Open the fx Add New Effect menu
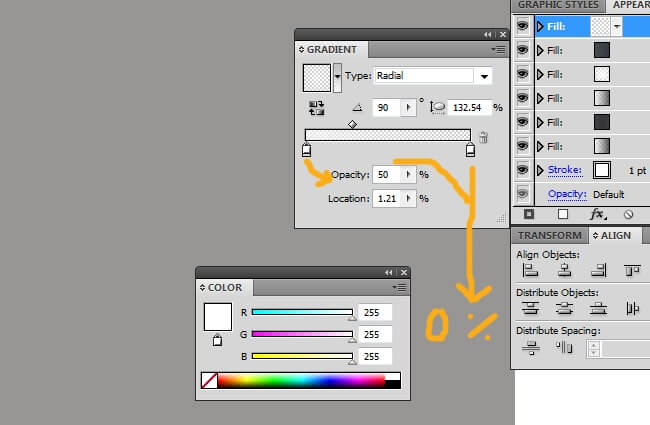The width and height of the screenshot is (650, 425). point(598,214)
